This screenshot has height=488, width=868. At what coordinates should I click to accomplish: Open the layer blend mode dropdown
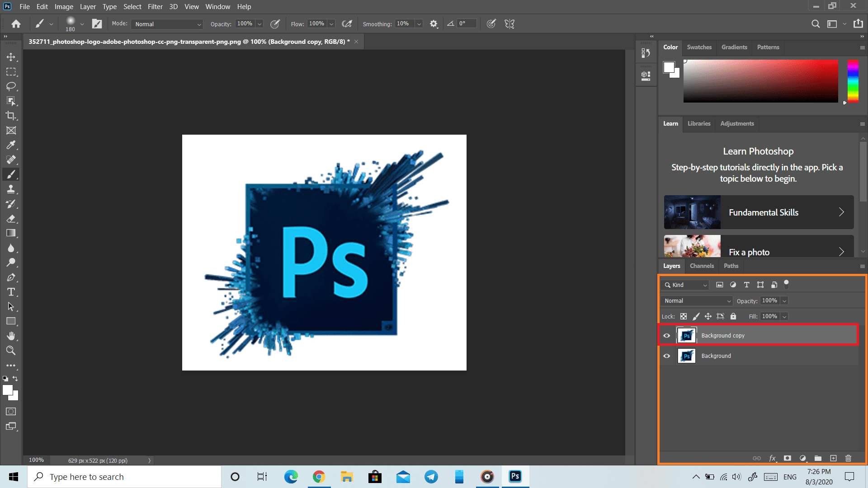pyautogui.click(x=697, y=301)
